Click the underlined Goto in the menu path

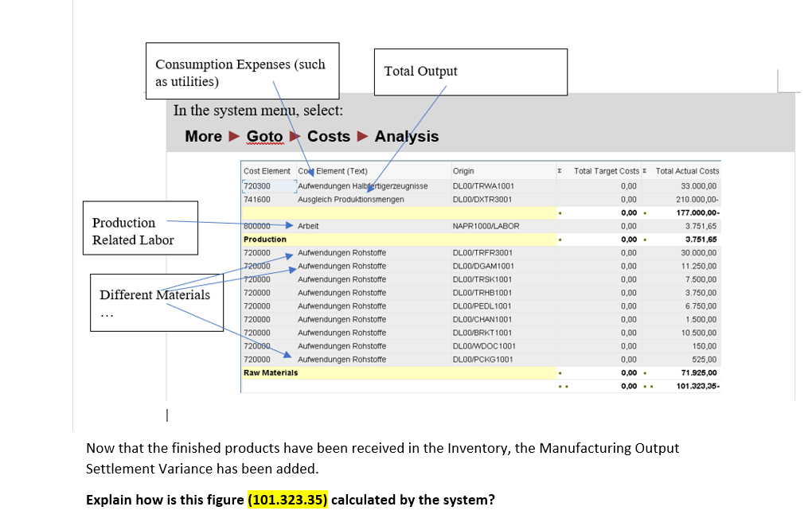(264, 136)
